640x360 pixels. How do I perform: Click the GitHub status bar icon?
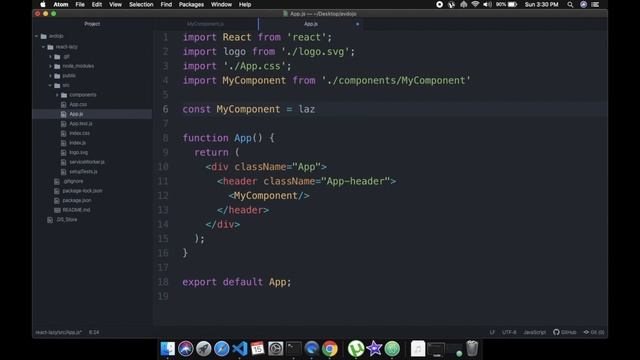pos(564,332)
